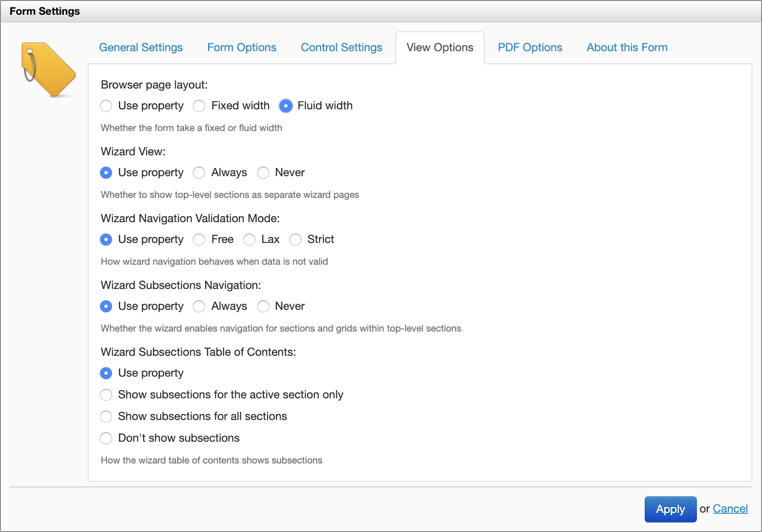
Task: Apply the form settings
Action: [x=670, y=509]
